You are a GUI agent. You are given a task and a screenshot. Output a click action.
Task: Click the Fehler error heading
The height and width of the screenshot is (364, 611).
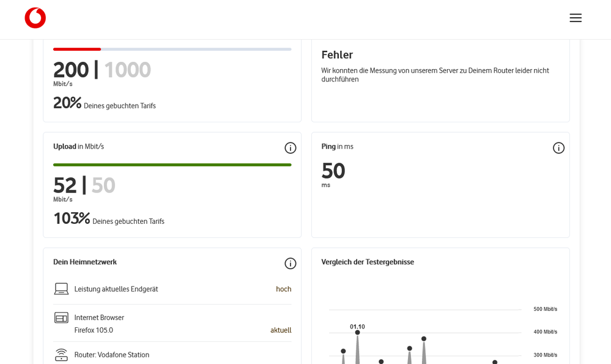coord(337,55)
